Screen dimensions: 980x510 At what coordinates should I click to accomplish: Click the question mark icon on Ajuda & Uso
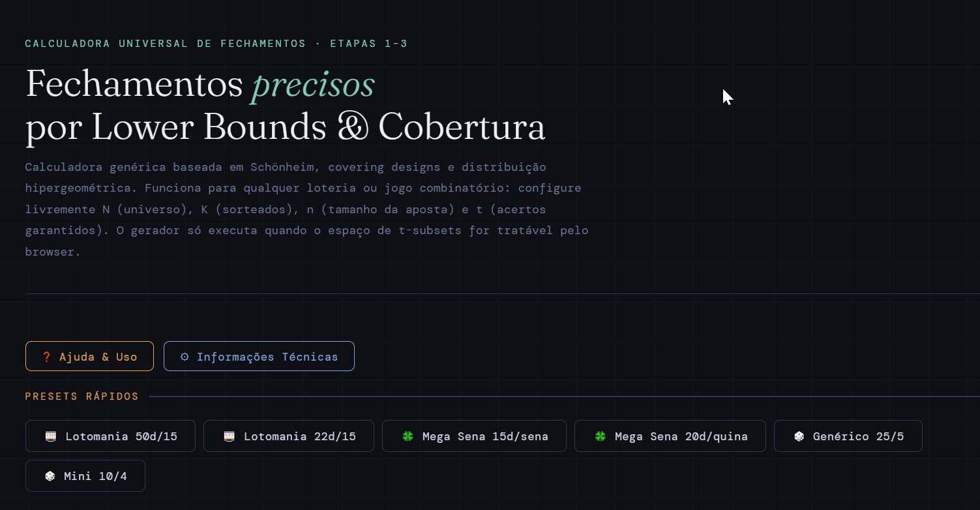point(46,357)
